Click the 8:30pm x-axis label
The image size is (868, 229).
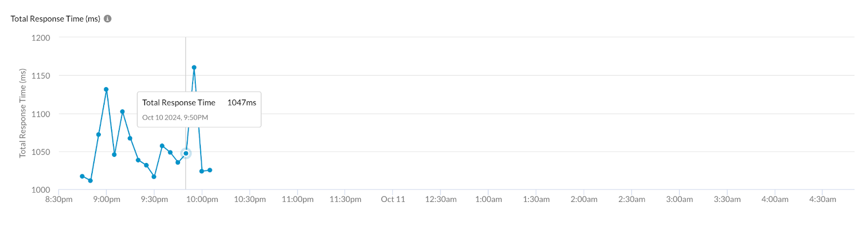pos(59,199)
